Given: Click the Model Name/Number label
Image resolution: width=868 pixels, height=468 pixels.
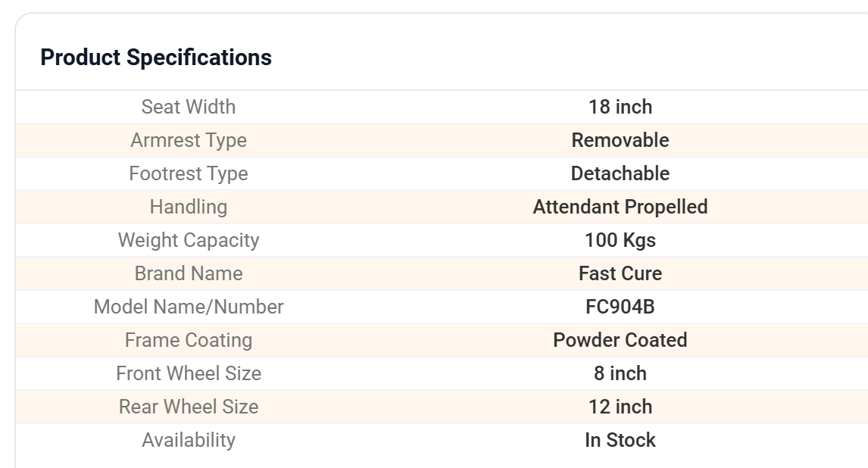Looking at the screenshot, I should [189, 307].
